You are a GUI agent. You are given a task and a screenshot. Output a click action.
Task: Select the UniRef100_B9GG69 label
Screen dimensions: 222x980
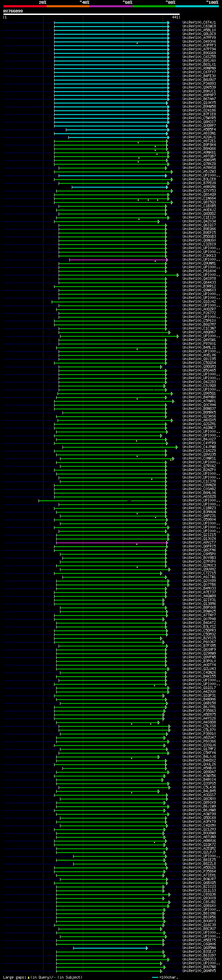pyautogui.click(x=199, y=53)
